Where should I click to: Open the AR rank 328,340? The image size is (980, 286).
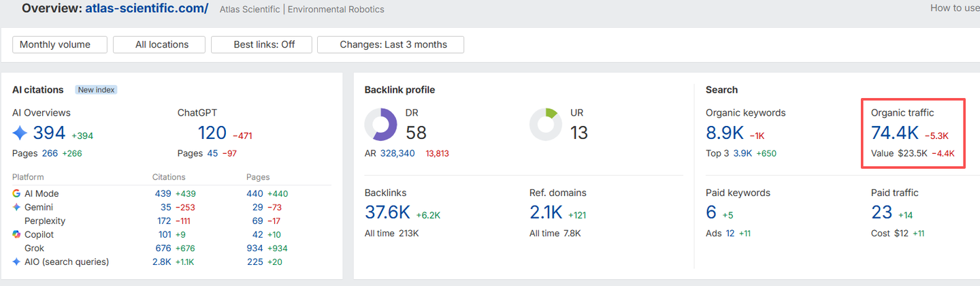(x=397, y=153)
